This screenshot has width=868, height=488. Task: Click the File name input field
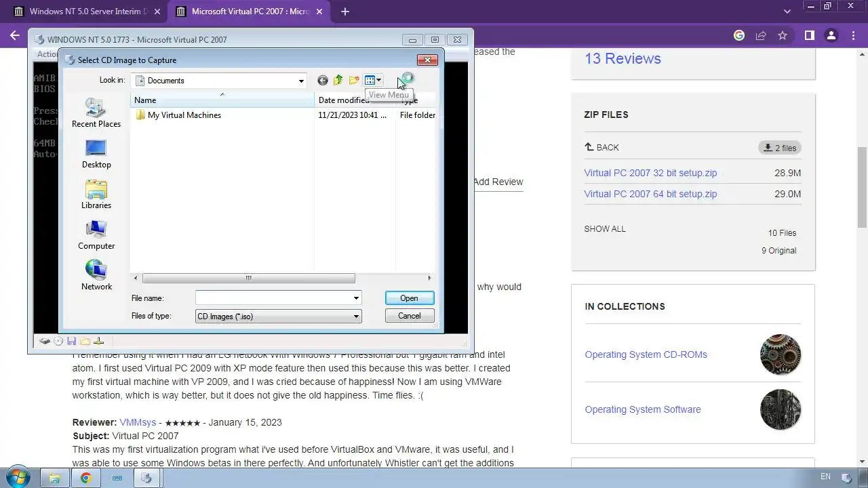coord(273,298)
